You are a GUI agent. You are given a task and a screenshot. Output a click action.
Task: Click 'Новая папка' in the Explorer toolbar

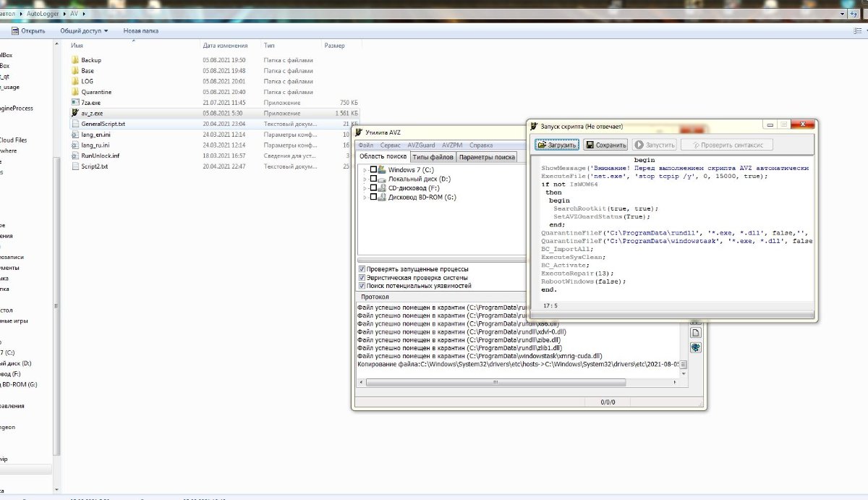pyautogui.click(x=140, y=31)
